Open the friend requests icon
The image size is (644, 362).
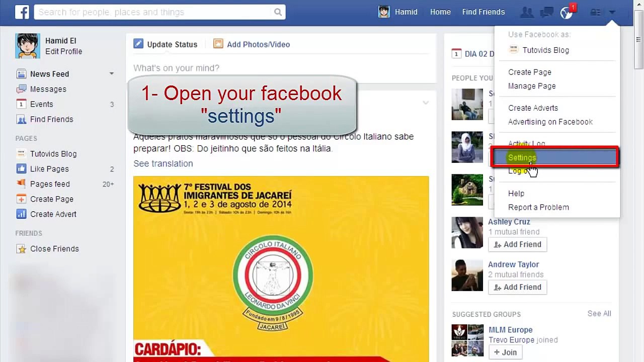(x=527, y=12)
